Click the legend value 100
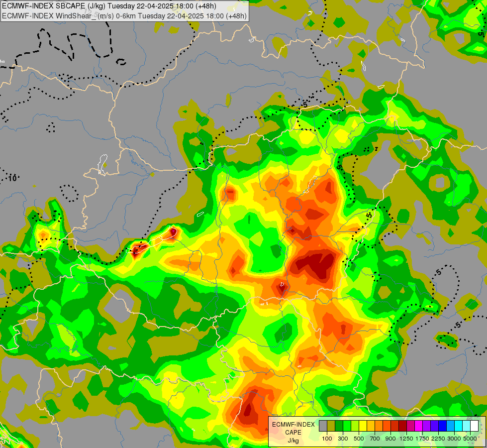The height and width of the screenshot is (448, 487). tap(327, 439)
